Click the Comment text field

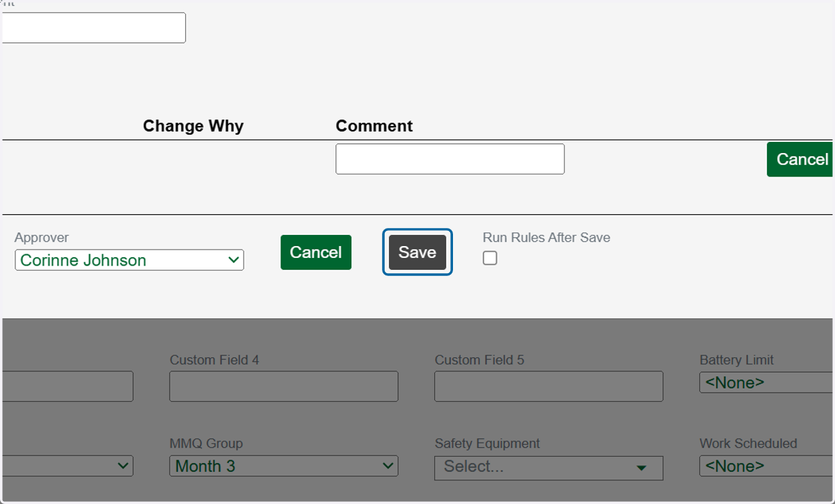click(450, 158)
